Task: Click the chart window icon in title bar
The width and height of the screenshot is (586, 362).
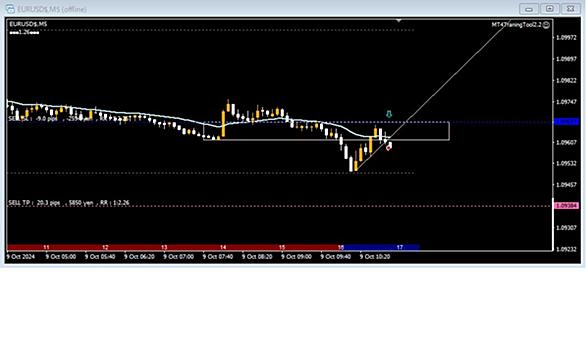Action: pyautogui.click(x=10, y=9)
